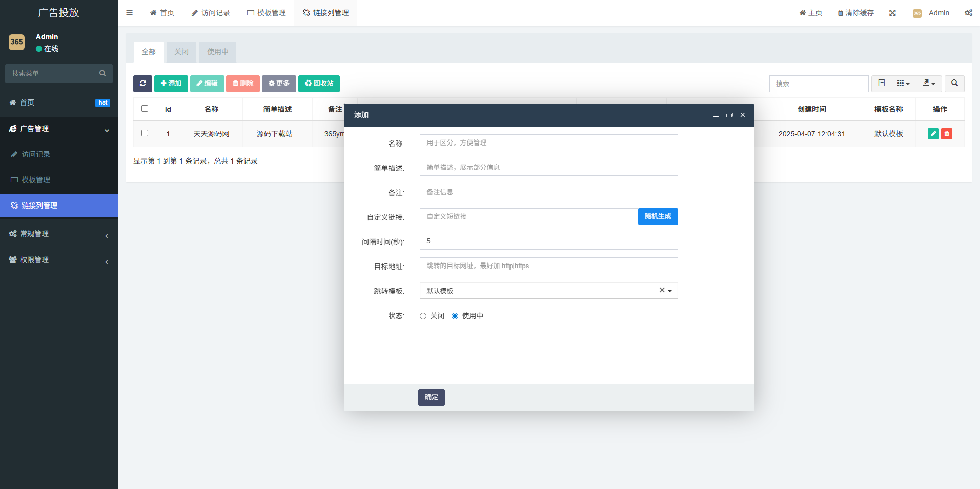Viewport: 980px width, 489px height.
Task: Click the green edit pencil icon in row
Action: [933, 134]
